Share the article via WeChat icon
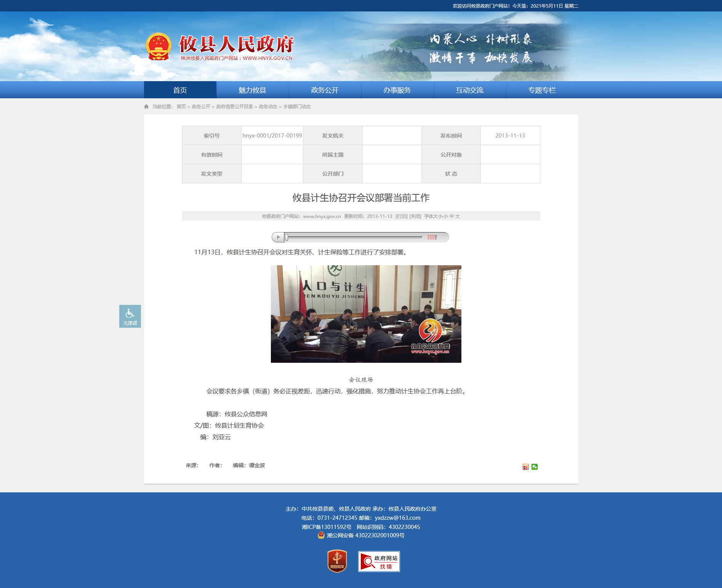722x588 pixels. 535,467
